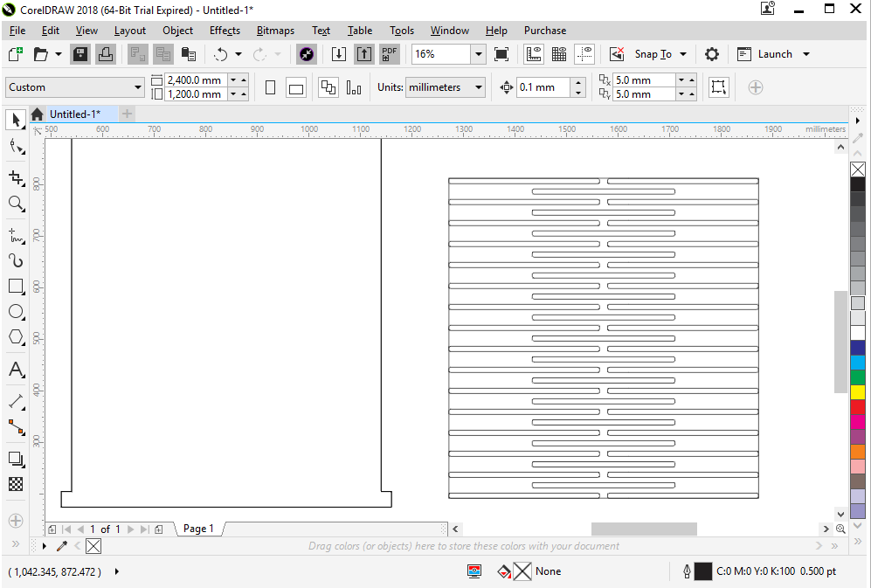This screenshot has width=871, height=588.
Task: Click the Export icon
Action: click(x=363, y=54)
